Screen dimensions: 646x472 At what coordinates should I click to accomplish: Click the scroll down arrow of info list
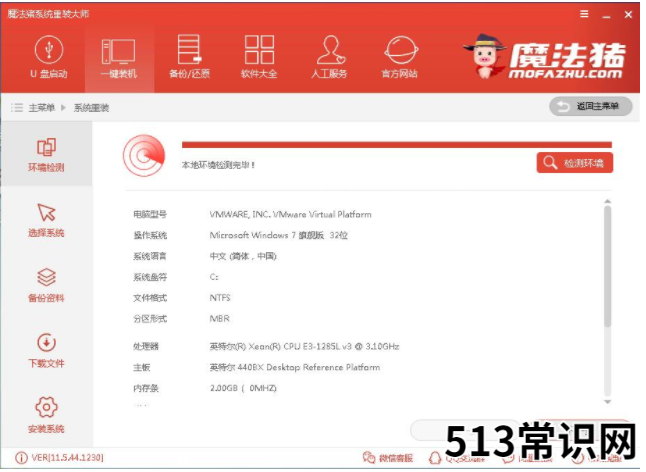(x=608, y=402)
